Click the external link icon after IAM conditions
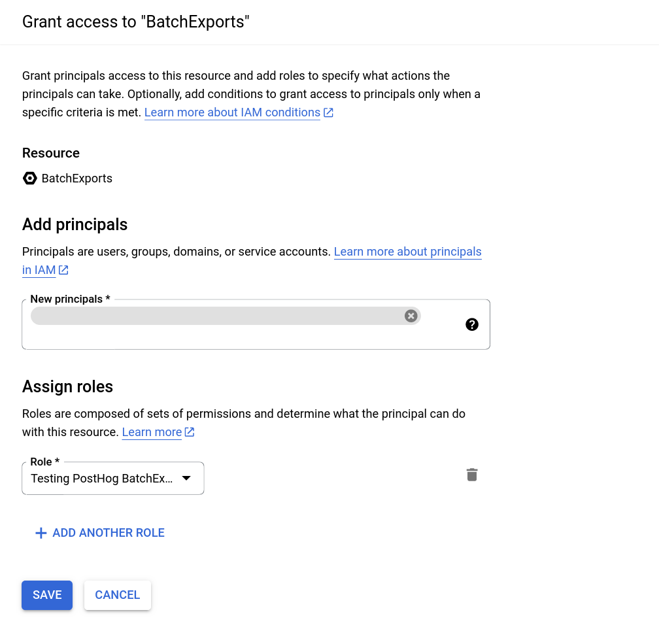The width and height of the screenshot is (659, 644). (328, 112)
